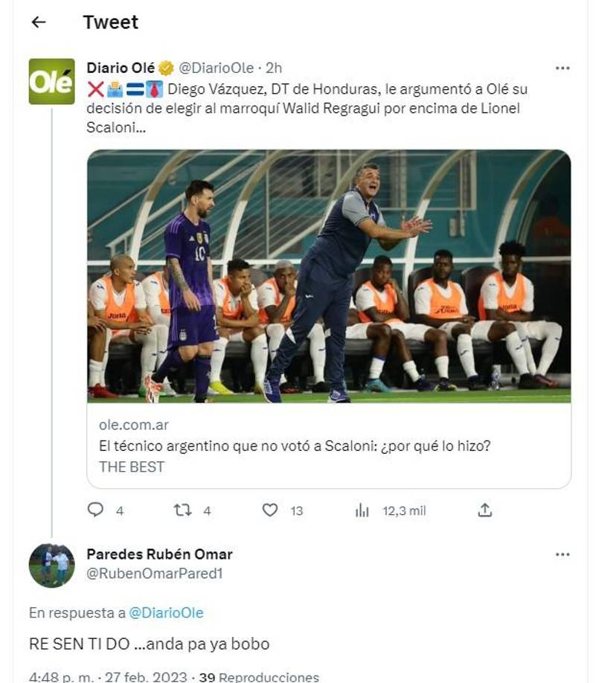Viewport: 616px width, 683px height.
Task: Click the back arrow at the top
Action: 36,22
